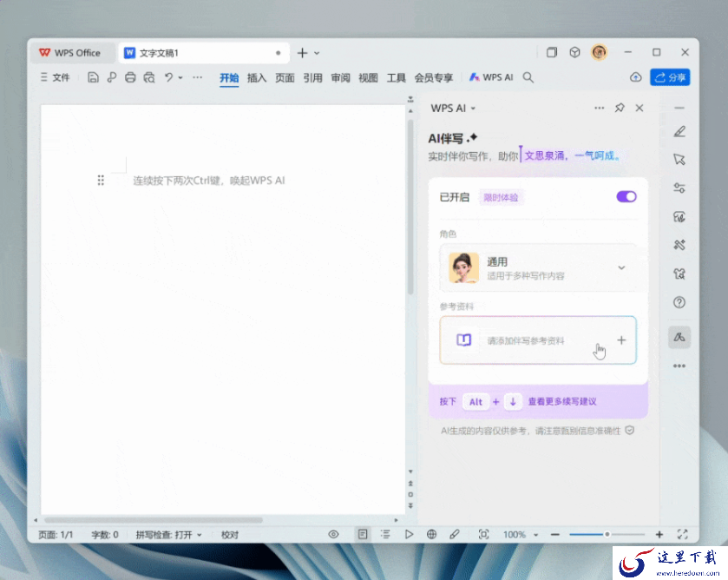Viewport: 728px width, 580px height.
Task: Click the Print icon in the toolbar
Action: click(x=130, y=77)
